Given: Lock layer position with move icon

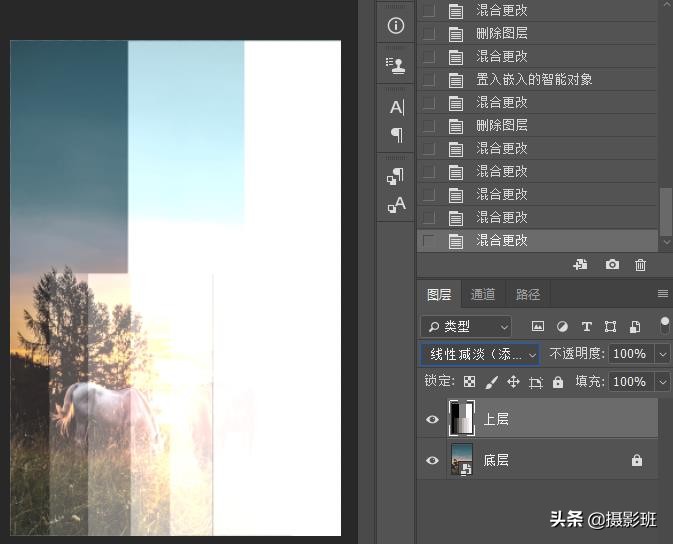Looking at the screenshot, I should tap(513, 382).
